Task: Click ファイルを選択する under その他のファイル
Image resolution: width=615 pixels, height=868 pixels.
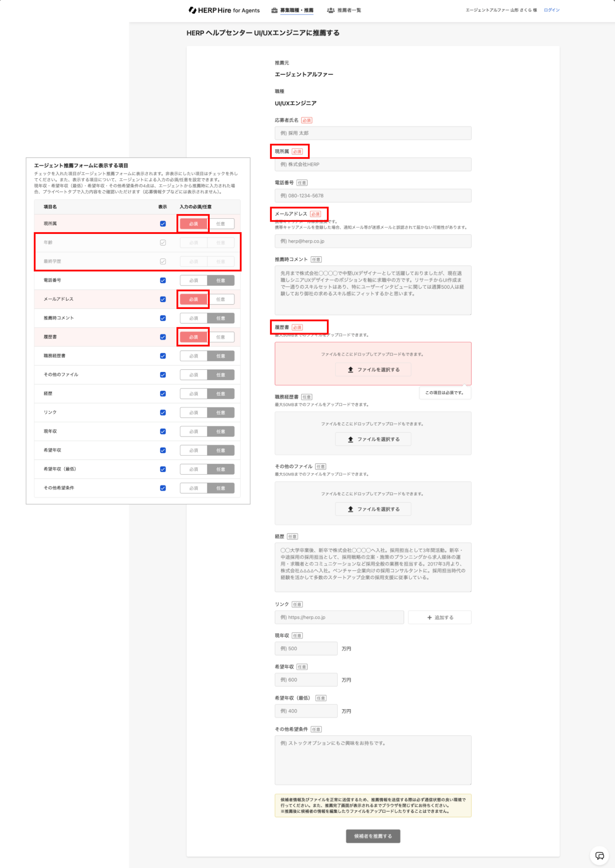Action: point(373,509)
